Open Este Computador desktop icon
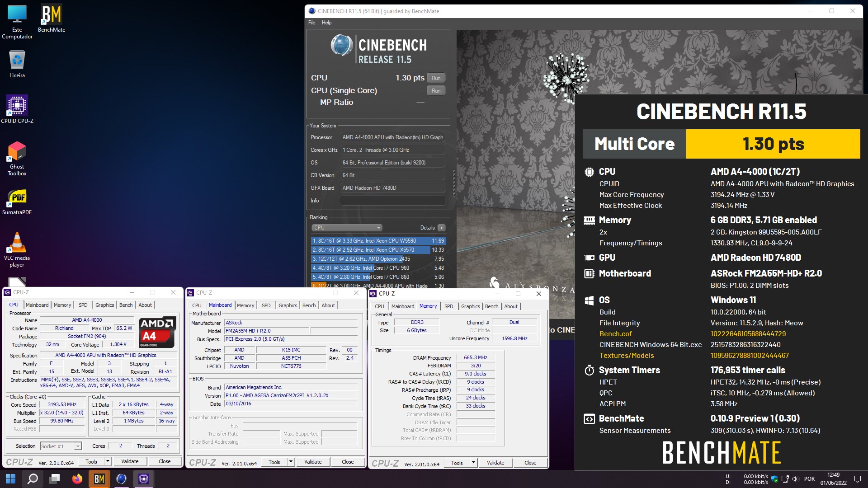Viewport: 868px width, 488px height. click(x=17, y=22)
